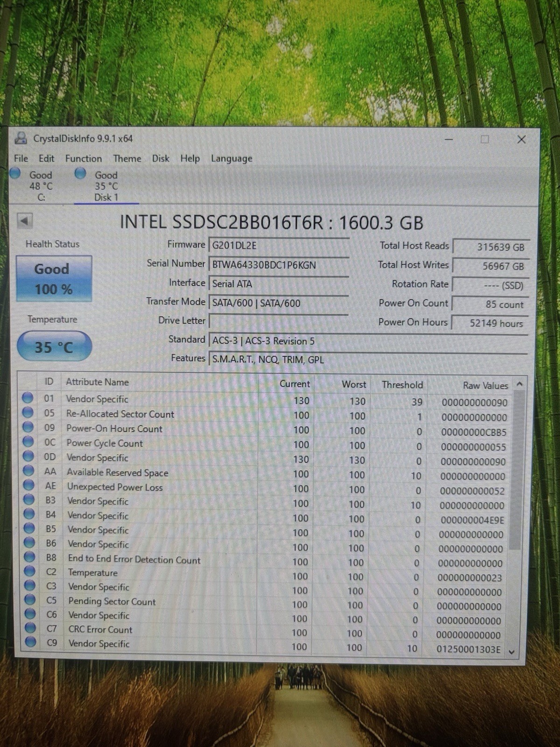
Task: Click status icon for attribute B6
Action: [x=29, y=543]
